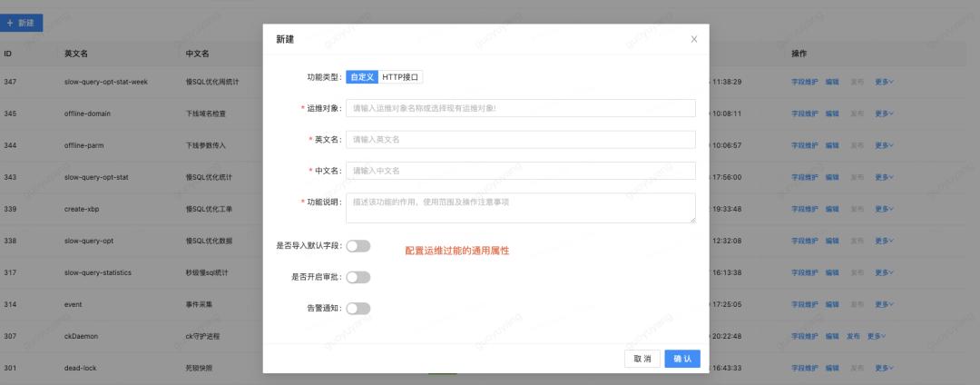The image size is (980, 385).
Task: Open the 运维对象 combo box
Action: click(521, 108)
